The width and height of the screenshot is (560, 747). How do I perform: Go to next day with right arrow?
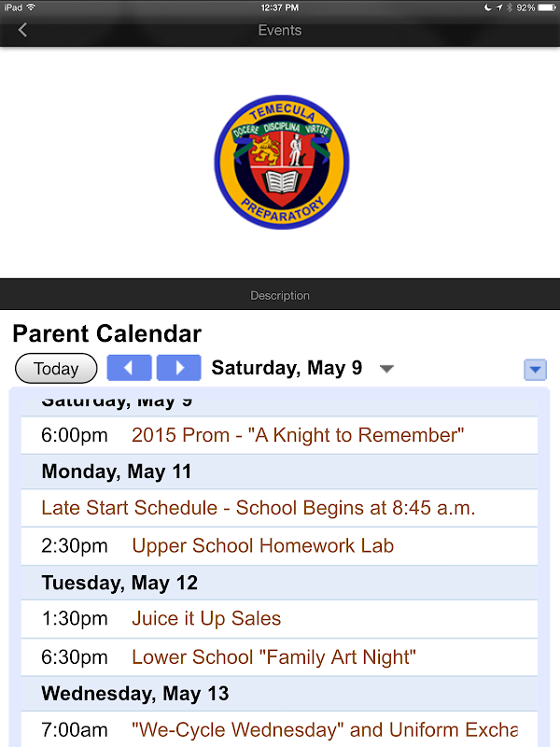[x=178, y=368]
